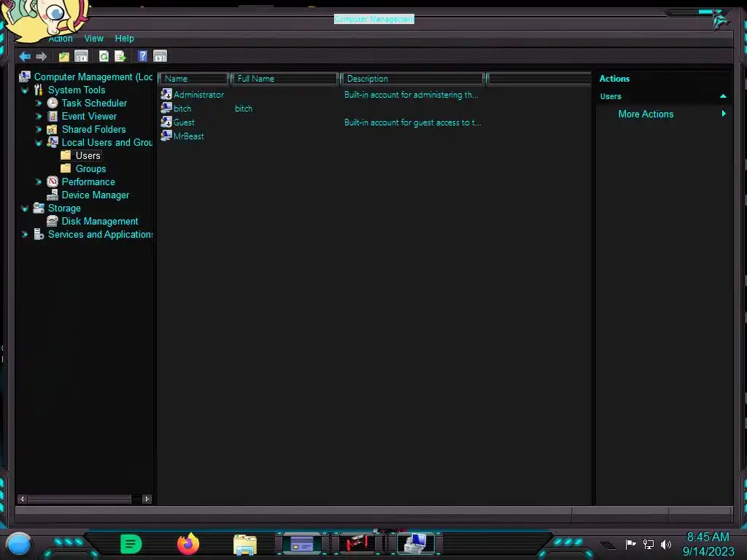
Task: Click the clock showing 8:45 AM
Action: (708, 537)
